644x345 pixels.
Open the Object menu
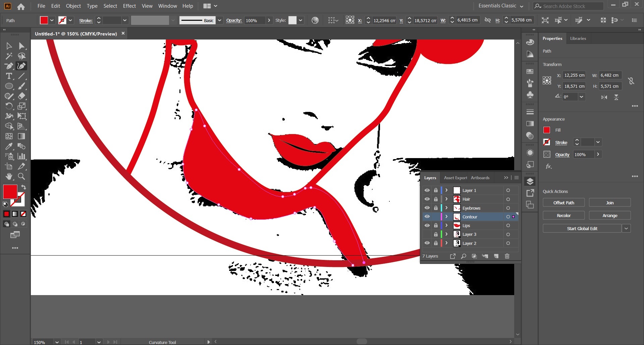tap(73, 6)
